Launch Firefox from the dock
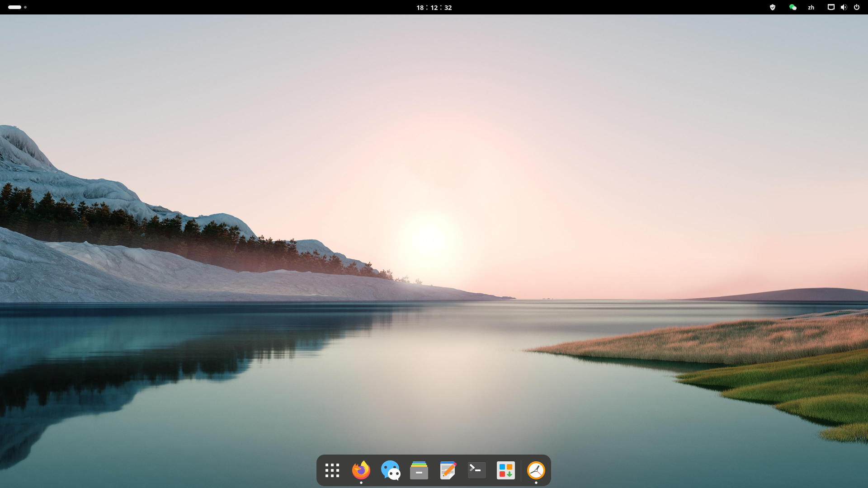Screen dimensions: 868x488 (x=361, y=470)
